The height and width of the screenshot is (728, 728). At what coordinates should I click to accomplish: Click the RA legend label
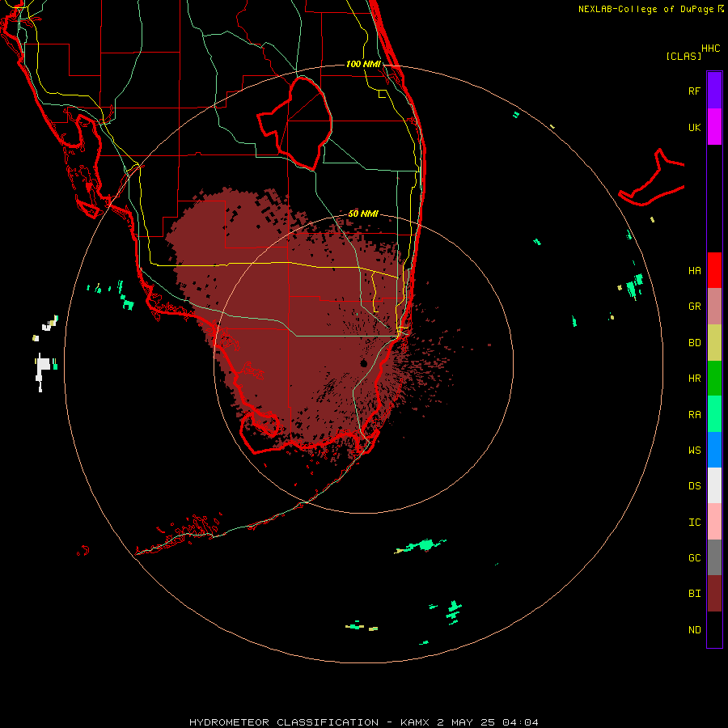(694, 414)
